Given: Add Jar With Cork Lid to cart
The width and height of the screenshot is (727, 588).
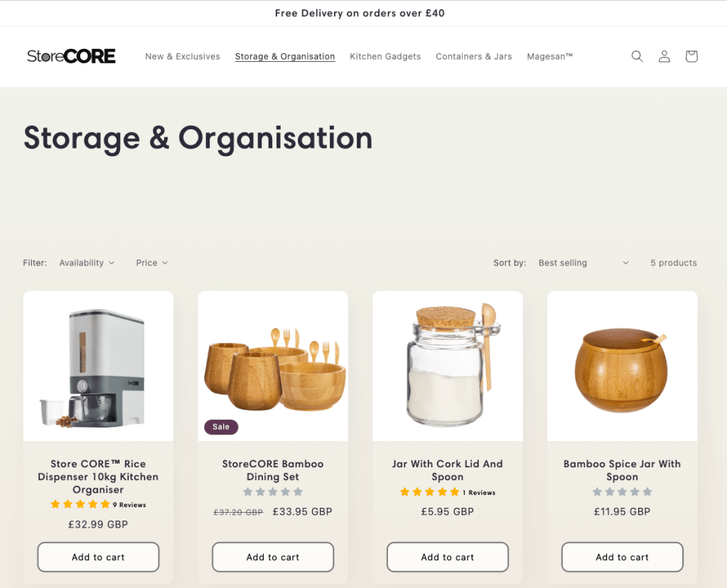Looking at the screenshot, I should click(448, 557).
